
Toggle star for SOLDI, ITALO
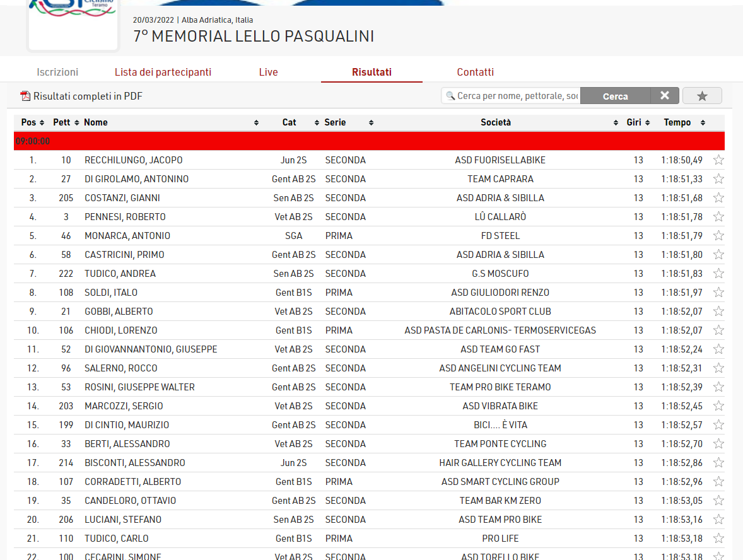[718, 293]
